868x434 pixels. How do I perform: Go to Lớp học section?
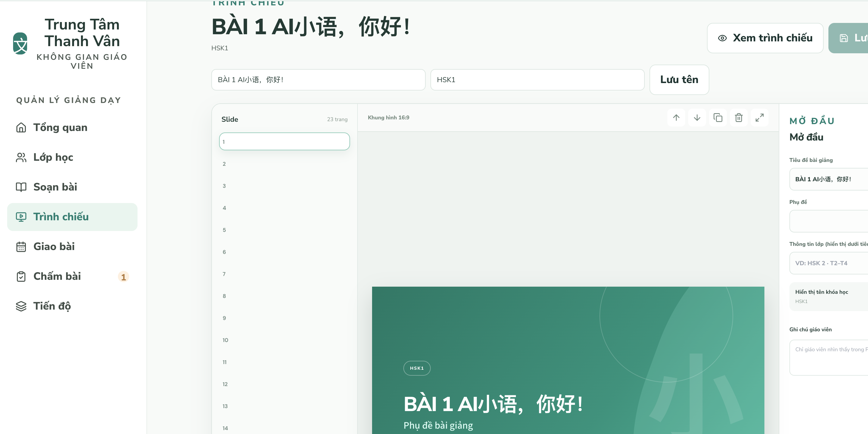[x=72, y=157]
